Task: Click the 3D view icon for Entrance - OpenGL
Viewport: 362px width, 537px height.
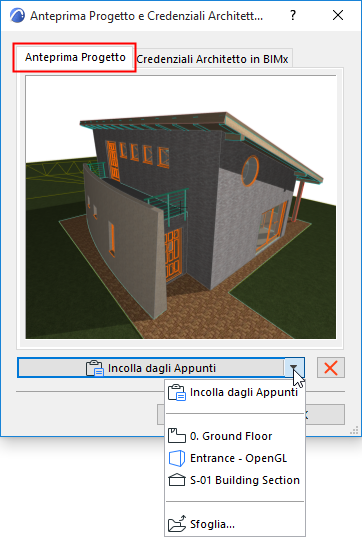Action: point(177,458)
